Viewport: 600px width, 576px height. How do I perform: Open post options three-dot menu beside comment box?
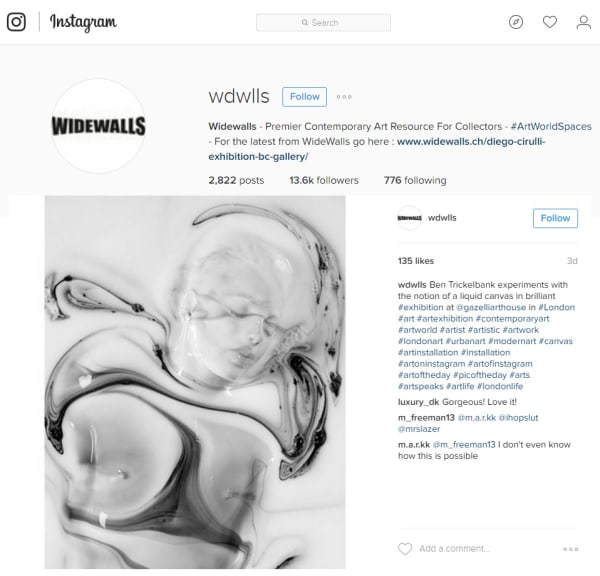click(x=571, y=549)
